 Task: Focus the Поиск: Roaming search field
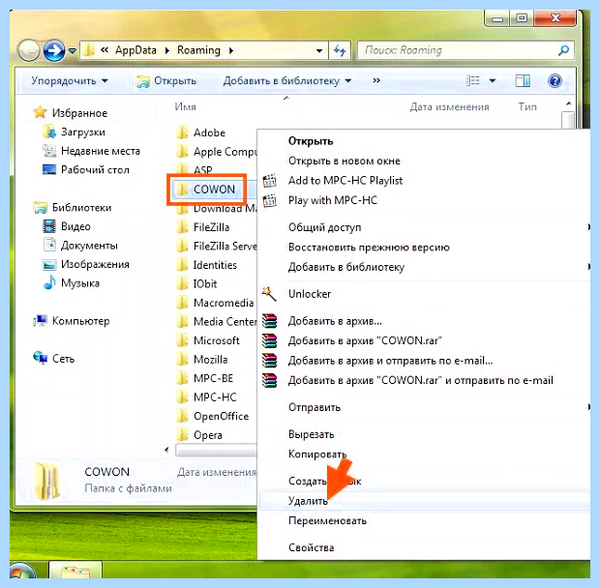(465, 50)
